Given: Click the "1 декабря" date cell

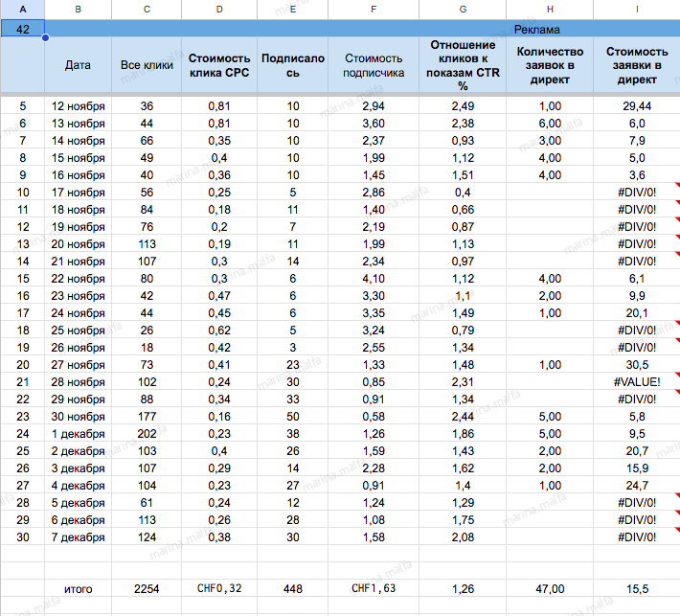Looking at the screenshot, I should coord(79,434).
